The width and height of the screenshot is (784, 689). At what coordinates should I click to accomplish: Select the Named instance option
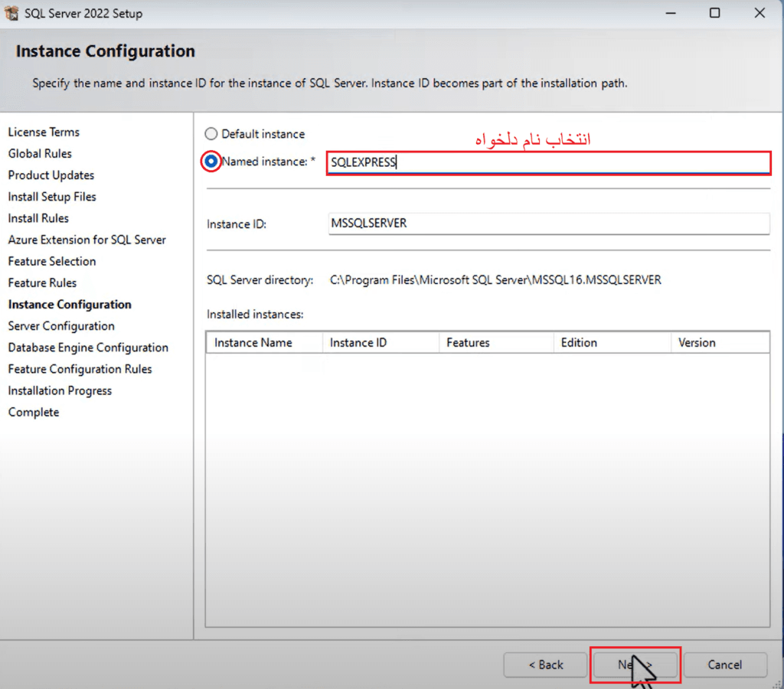[211, 162]
